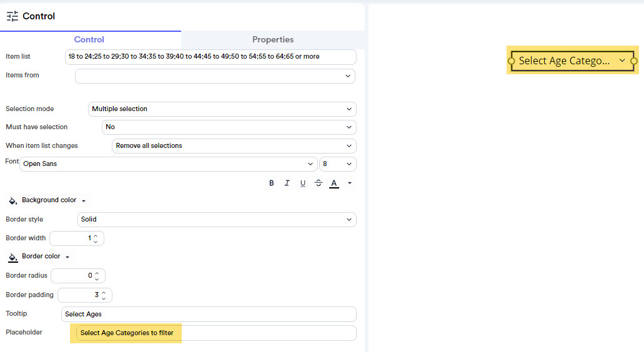Toggle italic text formatting
This screenshot has width=644, height=352.
tap(287, 183)
